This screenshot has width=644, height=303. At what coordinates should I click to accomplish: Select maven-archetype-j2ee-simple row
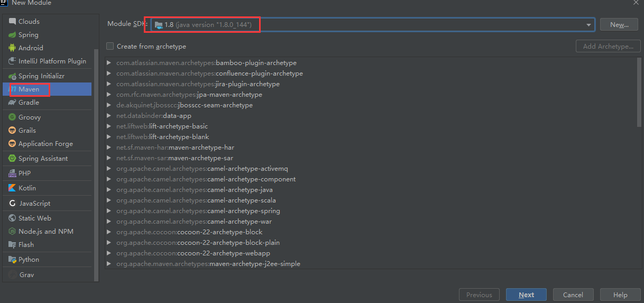370,264
